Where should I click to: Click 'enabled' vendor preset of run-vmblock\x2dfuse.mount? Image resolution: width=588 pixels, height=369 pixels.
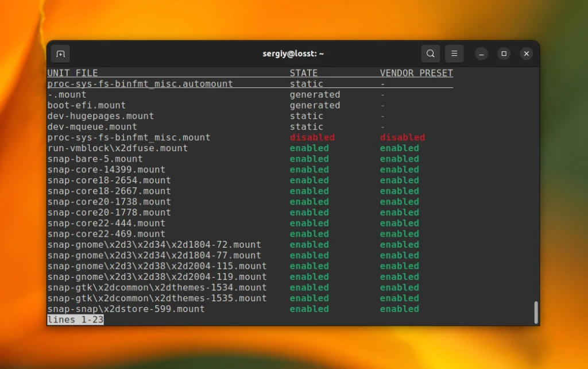click(400, 148)
